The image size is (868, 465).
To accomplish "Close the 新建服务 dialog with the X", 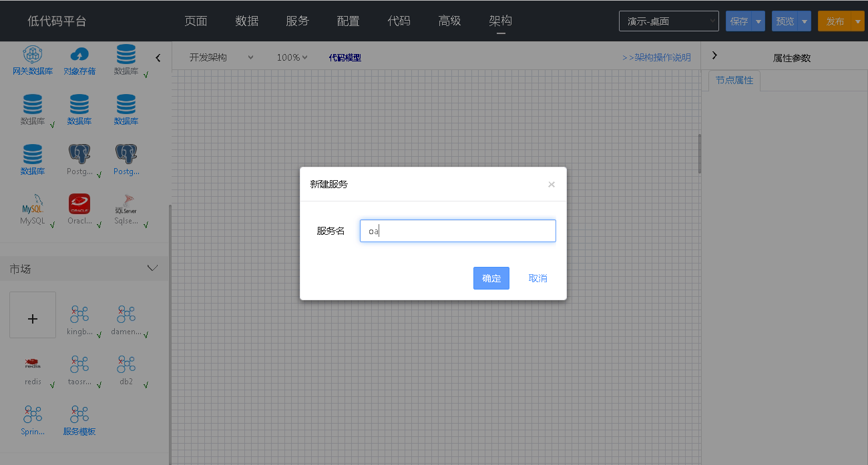I will 552,184.
